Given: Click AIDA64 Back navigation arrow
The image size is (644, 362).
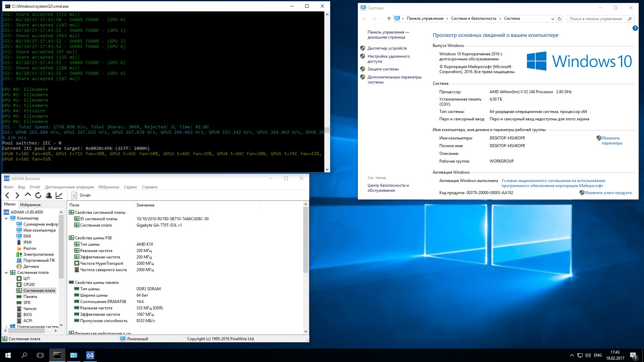Looking at the screenshot, I should [x=7, y=195].
